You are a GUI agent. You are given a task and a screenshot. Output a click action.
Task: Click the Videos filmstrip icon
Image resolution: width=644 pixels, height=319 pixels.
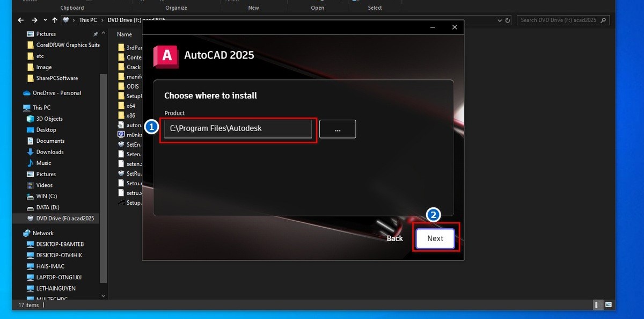(x=31, y=185)
